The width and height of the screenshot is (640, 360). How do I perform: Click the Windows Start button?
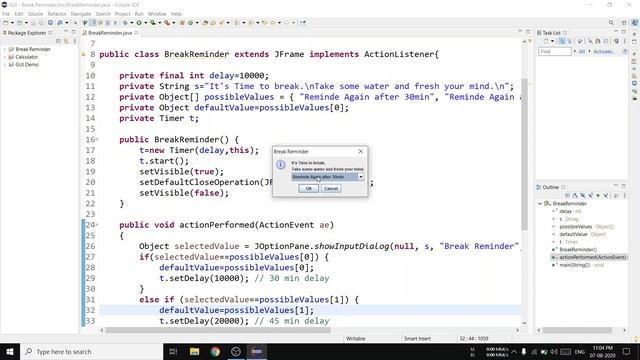point(10,351)
